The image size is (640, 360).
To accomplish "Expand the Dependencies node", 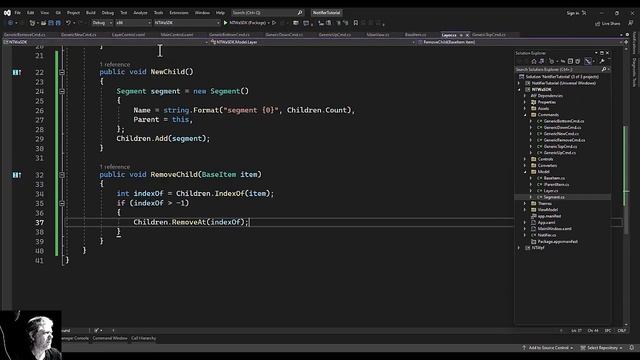I will tap(525, 96).
